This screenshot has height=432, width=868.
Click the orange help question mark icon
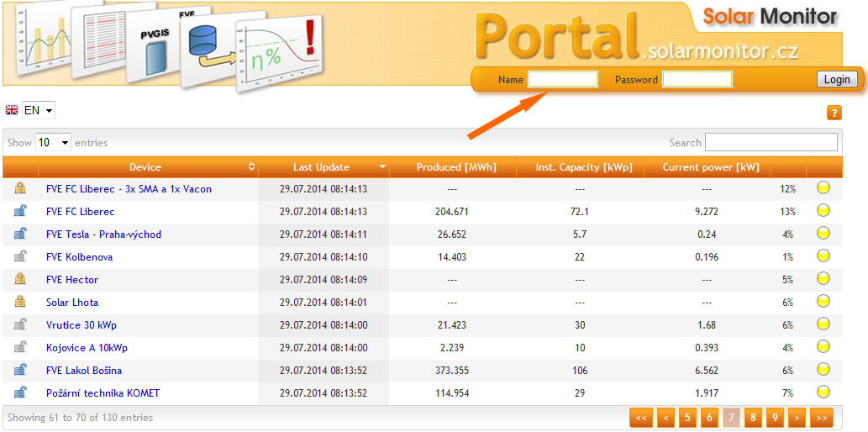click(x=834, y=113)
